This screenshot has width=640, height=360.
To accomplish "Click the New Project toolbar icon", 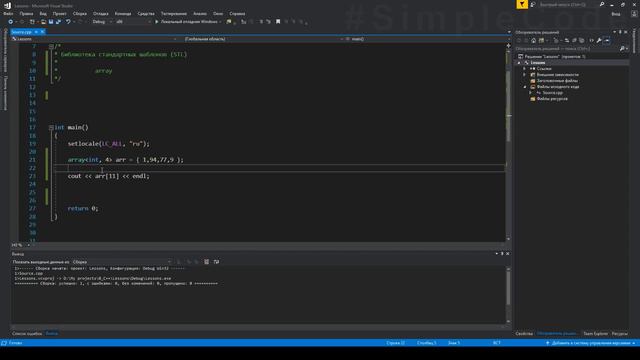I will [x=32, y=22].
